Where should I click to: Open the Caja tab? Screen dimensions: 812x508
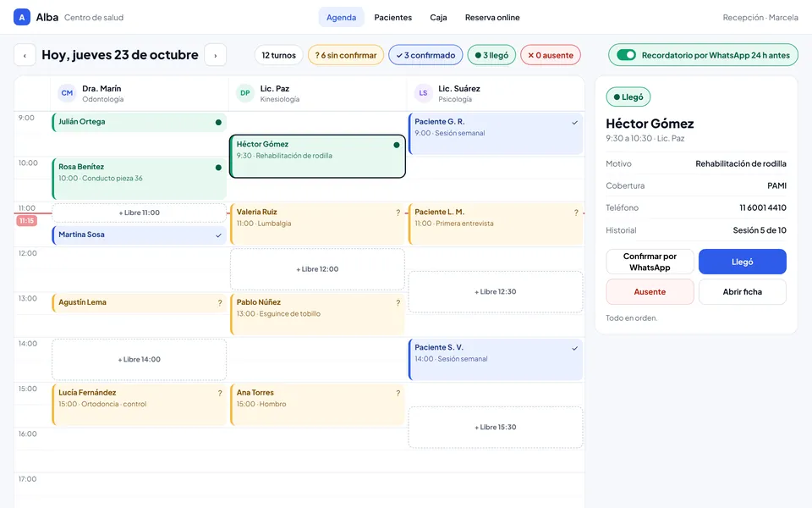click(438, 17)
